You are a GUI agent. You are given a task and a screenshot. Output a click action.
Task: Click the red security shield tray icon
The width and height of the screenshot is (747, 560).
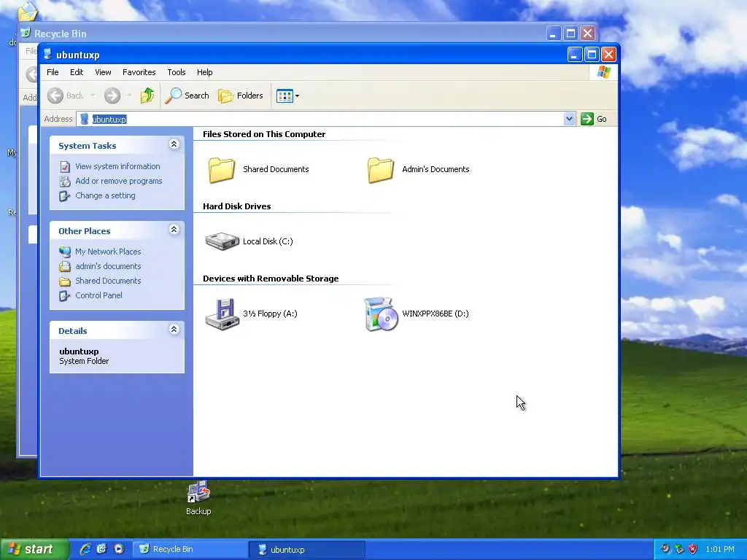(693, 549)
